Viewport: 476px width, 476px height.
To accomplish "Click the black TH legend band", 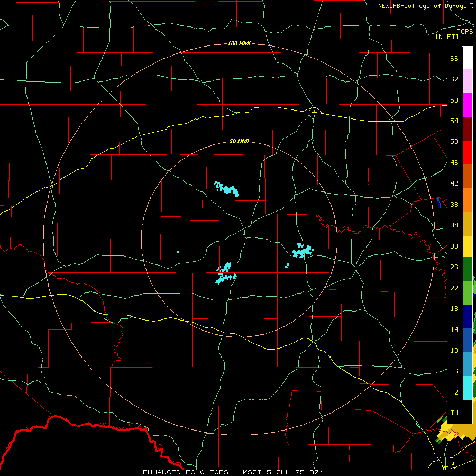I will coord(467,411).
